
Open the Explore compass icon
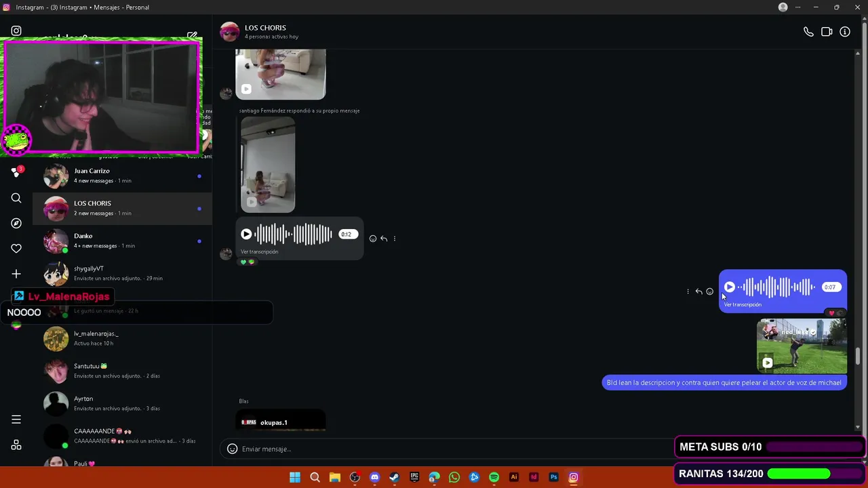(x=16, y=223)
